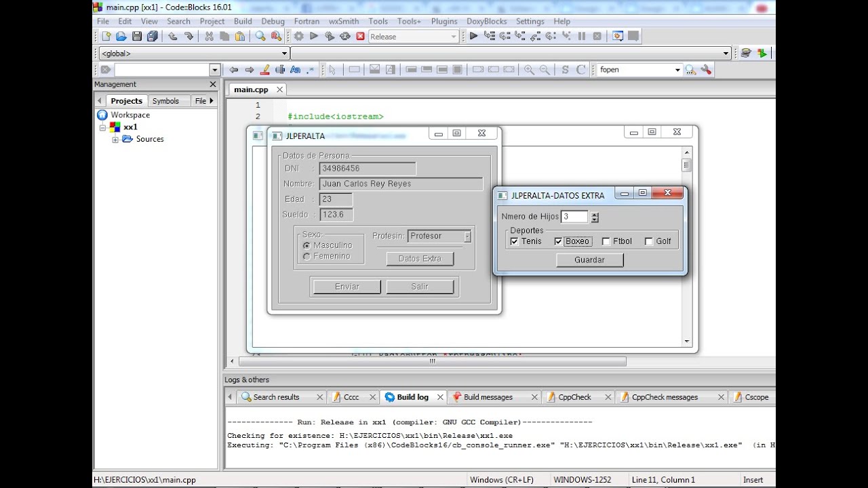The width and height of the screenshot is (868, 488).
Task: Open the fopen search dropdown
Action: click(x=677, y=70)
